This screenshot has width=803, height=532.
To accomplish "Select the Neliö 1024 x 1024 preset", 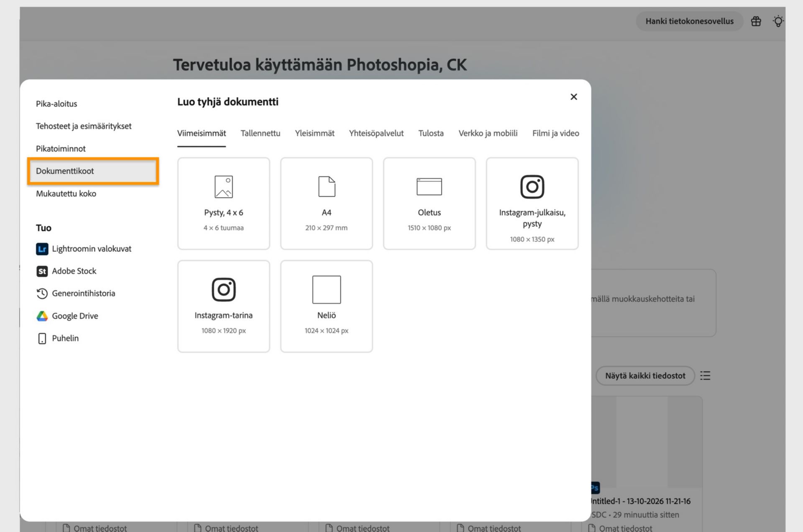I will point(327,306).
